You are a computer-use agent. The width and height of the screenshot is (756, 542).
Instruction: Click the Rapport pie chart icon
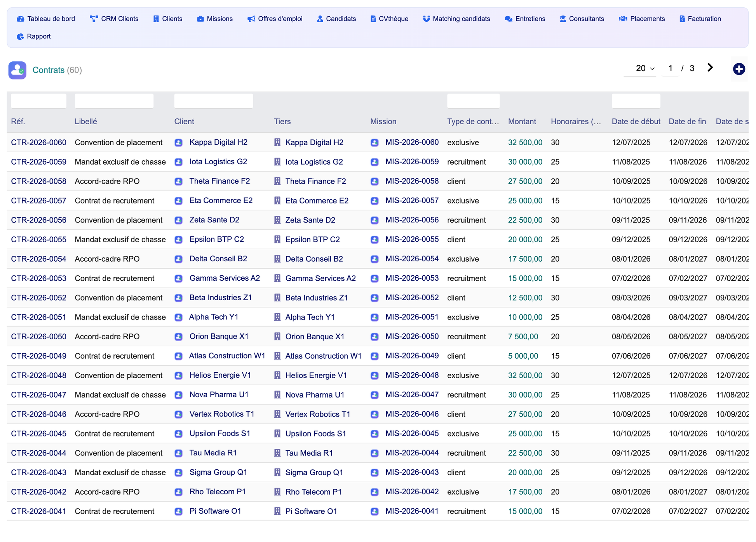click(20, 36)
